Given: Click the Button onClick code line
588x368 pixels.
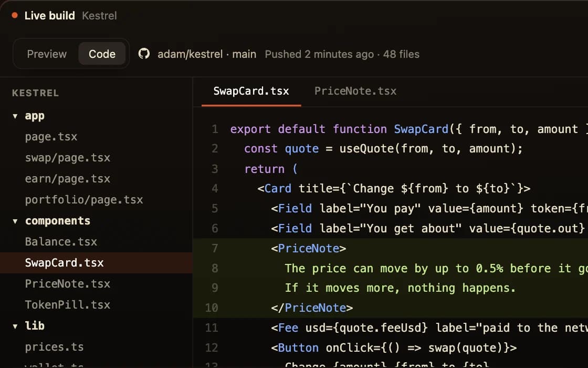Looking at the screenshot, I should click(x=394, y=347).
